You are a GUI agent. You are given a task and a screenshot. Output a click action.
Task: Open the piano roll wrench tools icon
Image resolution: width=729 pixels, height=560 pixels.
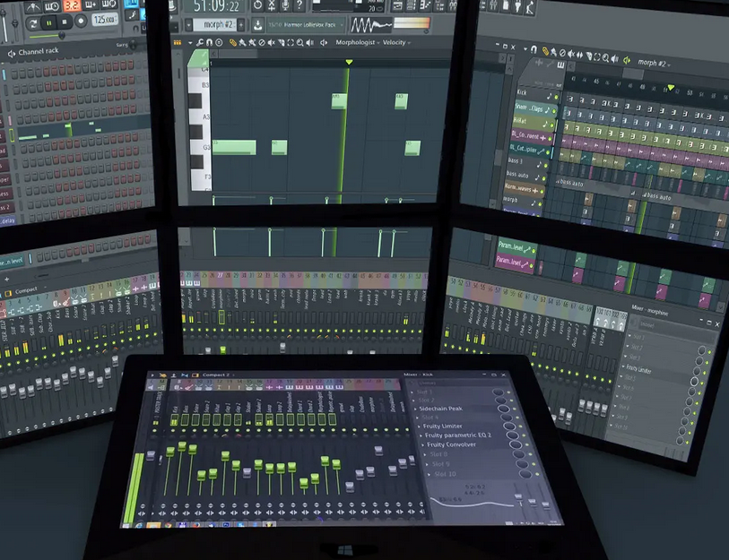(200, 43)
